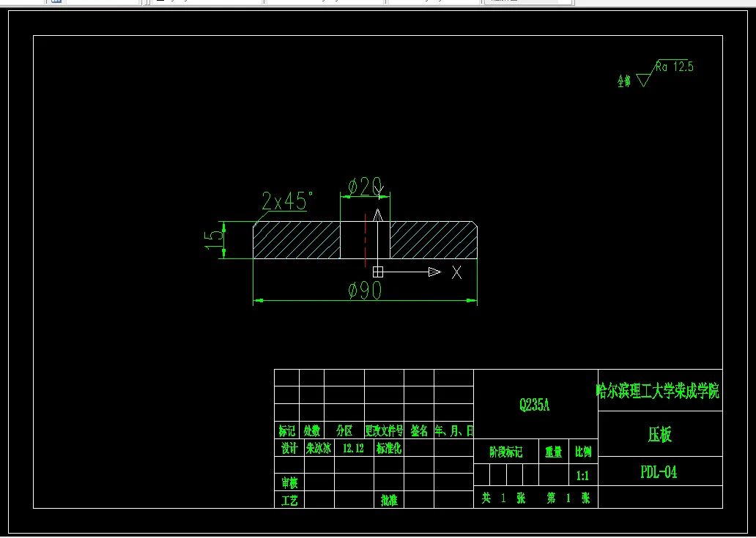Click the X axis label of the UCS icon
The height and width of the screenshot is (538, 756).
(x=456, y=272)
